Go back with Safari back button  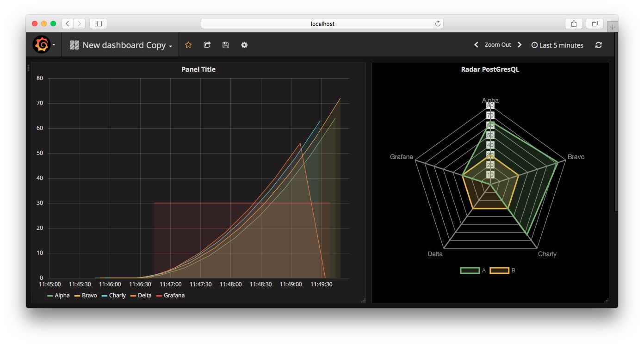click(x=68, y=23)
